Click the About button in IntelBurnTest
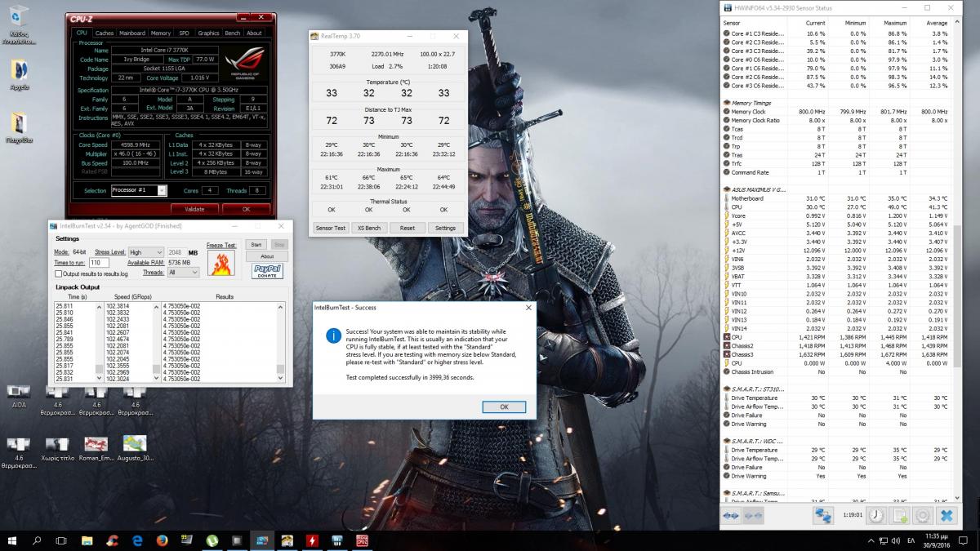The height and width of the screenshot is (551, 980). [267, 256]
